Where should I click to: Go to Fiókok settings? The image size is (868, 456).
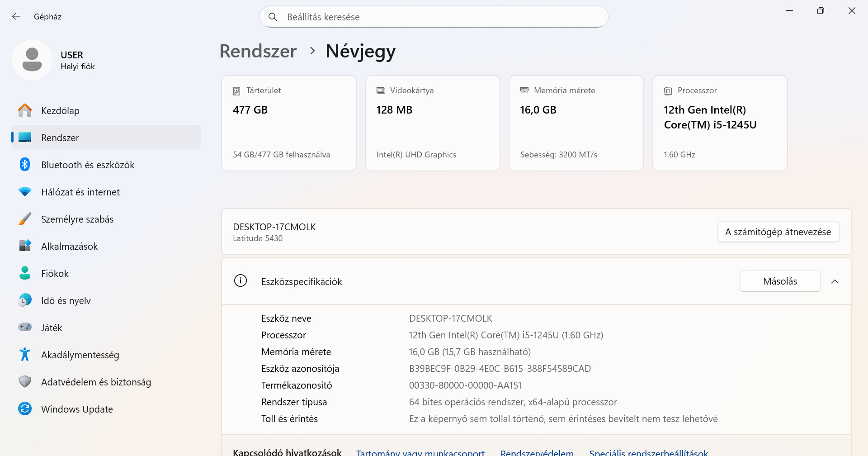tap(55, 273)
